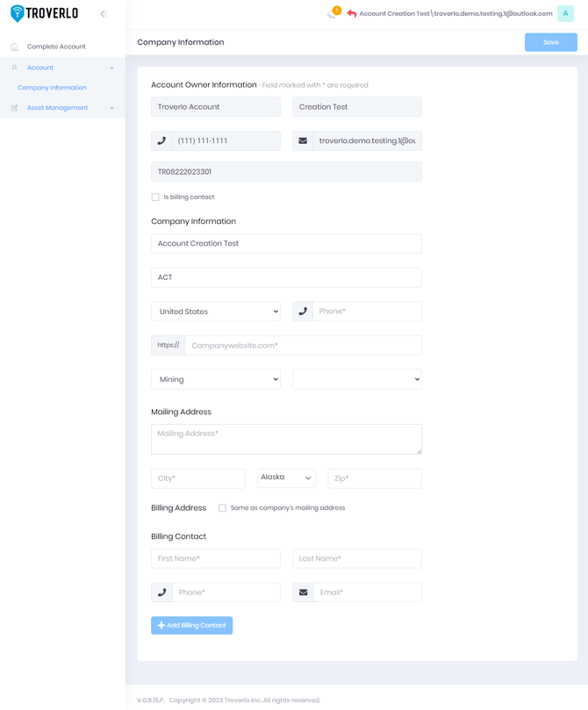588x710 pixels.
Task: Click the red return arrow icon
Action: [x=352, y=13]
